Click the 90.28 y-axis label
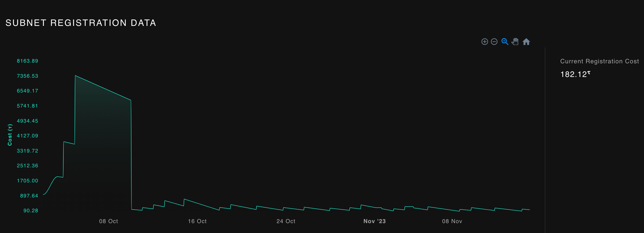This screenshot has height=233, width=644. click(31, 210)
